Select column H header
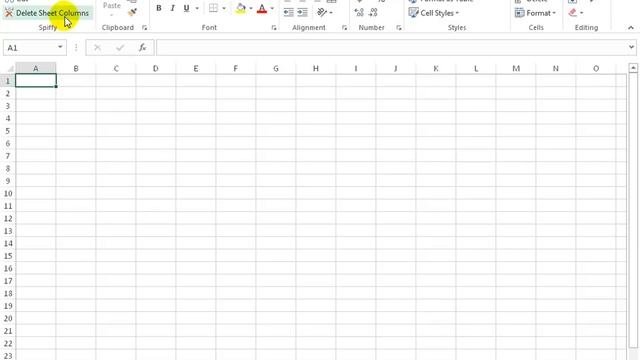This screenshot has width=640, height=360. coord(316,69)
